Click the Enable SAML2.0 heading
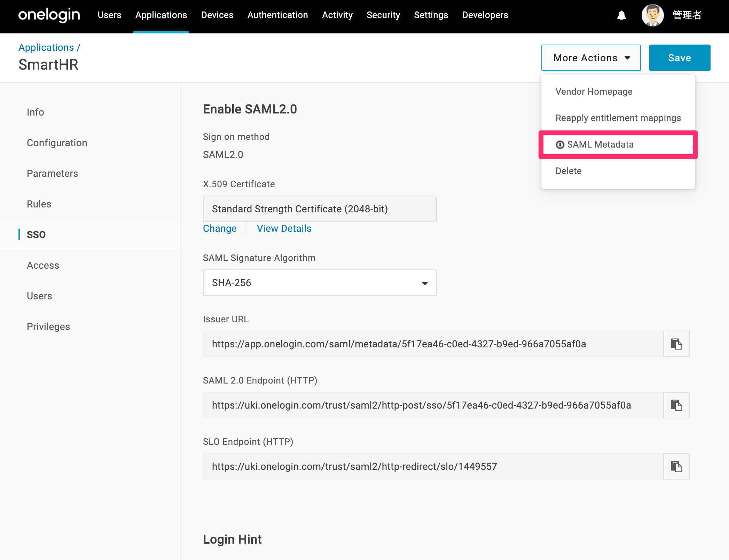 tap(250, 109)
